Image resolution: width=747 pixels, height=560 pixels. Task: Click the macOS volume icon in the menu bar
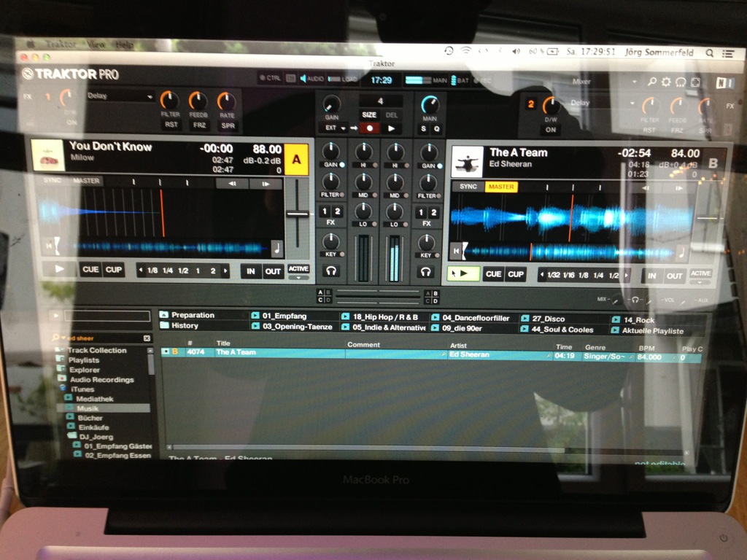[516, 52]
